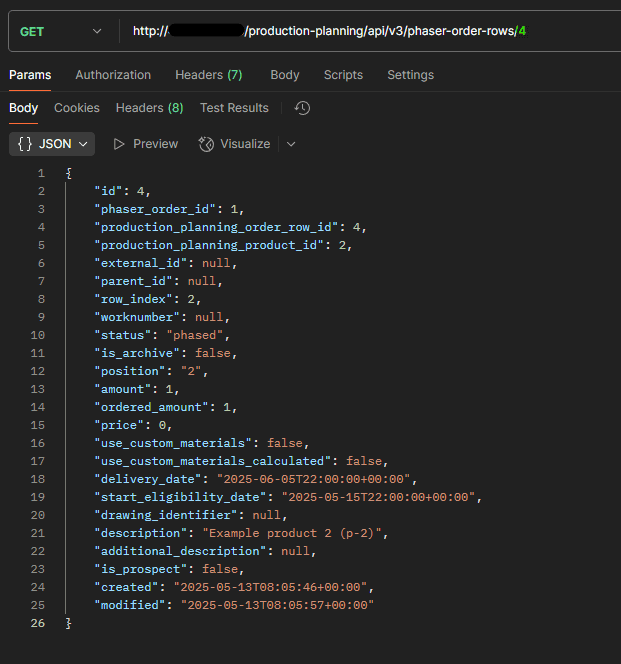Open response Headers (8) tab
The height and width of the screenshot is (664, 621).
(150, 108)
